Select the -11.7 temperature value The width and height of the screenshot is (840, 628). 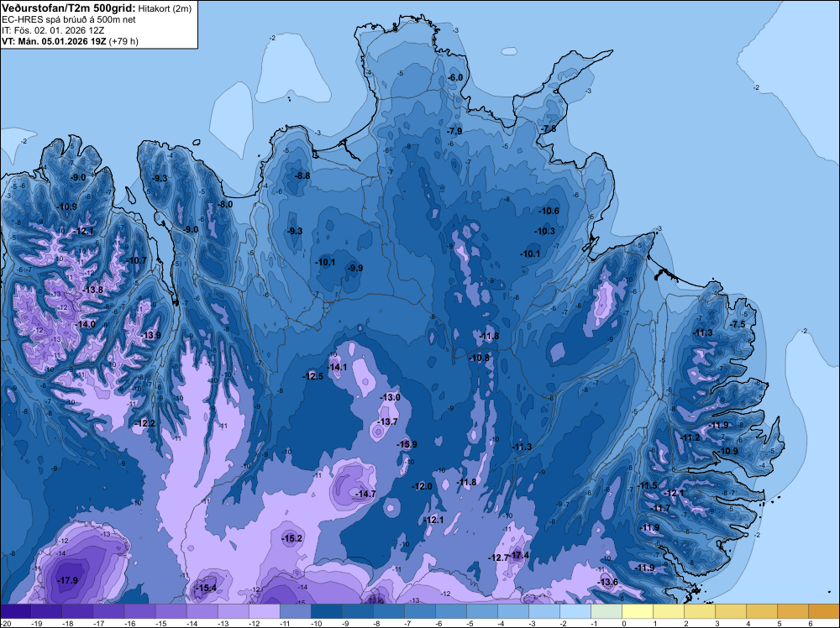(661, 508)
